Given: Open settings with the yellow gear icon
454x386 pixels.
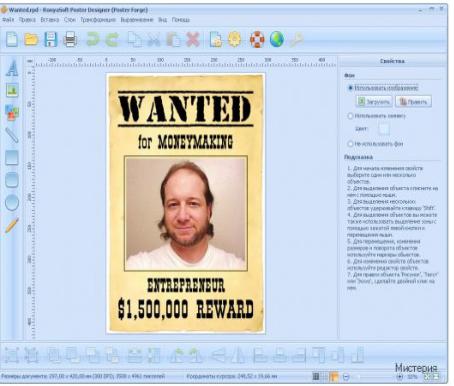Looking at the screenshot, I should [x=234, y=39].
